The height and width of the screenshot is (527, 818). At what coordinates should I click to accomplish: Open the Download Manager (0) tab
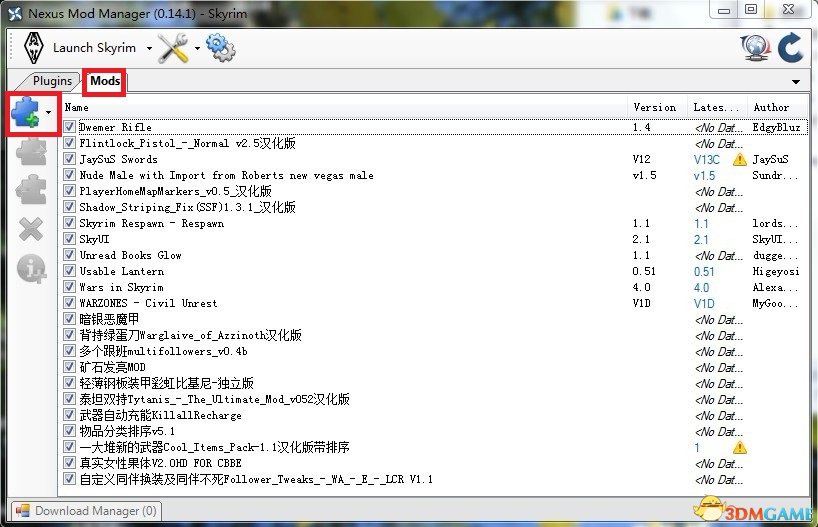pos(86,511)
